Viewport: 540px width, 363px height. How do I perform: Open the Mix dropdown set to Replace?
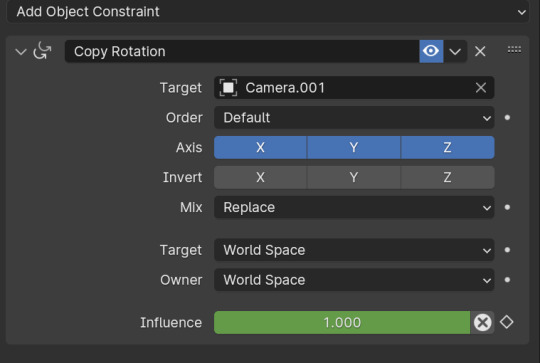354,207
